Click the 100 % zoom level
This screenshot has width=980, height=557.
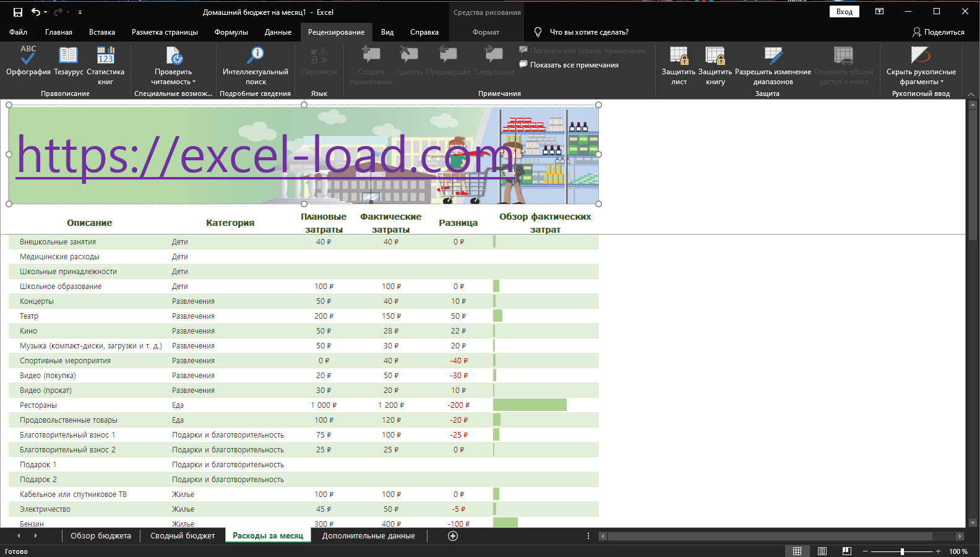[x=958, y=551]
